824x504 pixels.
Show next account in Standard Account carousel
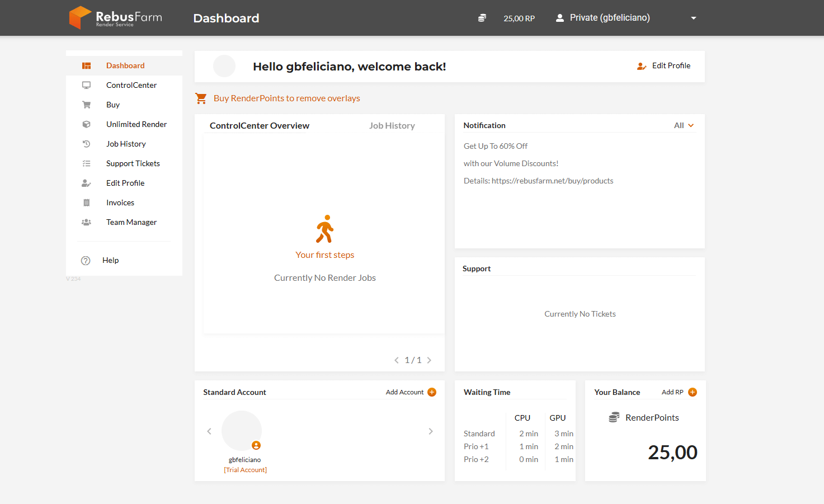pyautogui.click(x=431, y=431)
